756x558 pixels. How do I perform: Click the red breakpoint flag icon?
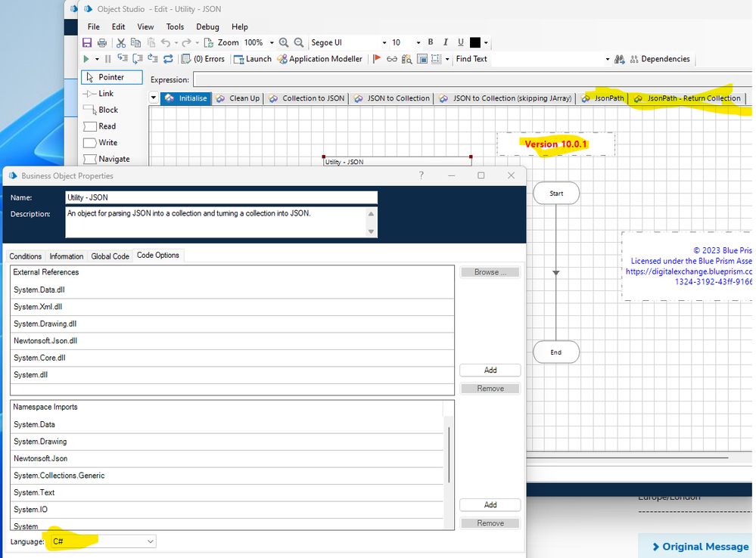377,59
